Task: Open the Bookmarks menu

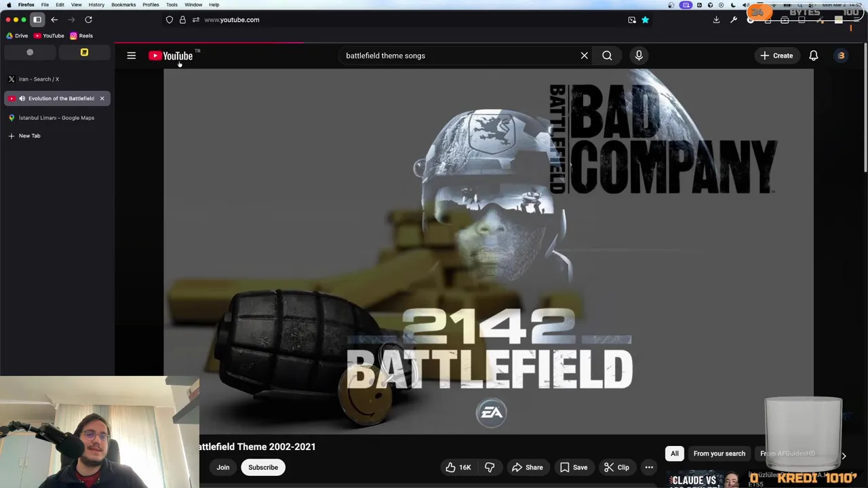Action: pyautogui.click(x=123, y=5)
